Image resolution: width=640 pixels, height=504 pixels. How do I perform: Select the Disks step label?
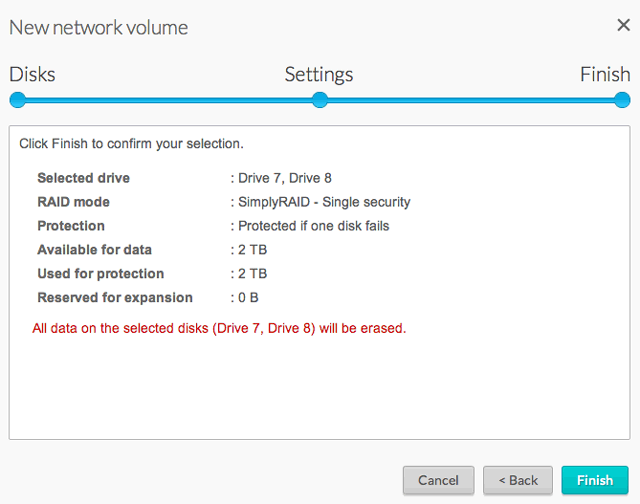pyautogui.click(x=32, y=74)
